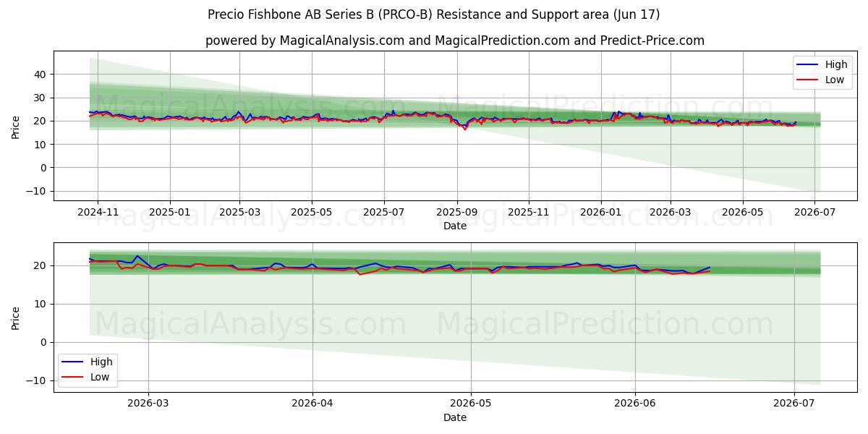Viewport: 868px width, 434px height.
Task: Click the '2025-05' tick label
Action: point(312,212)
